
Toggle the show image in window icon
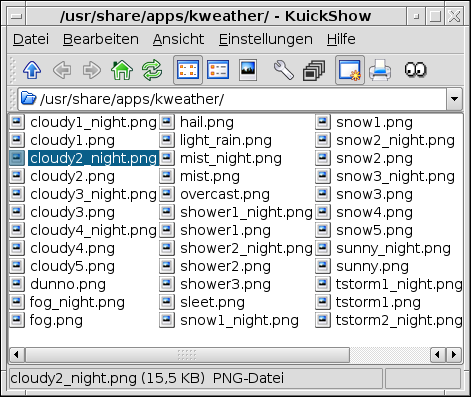[350, 70]
